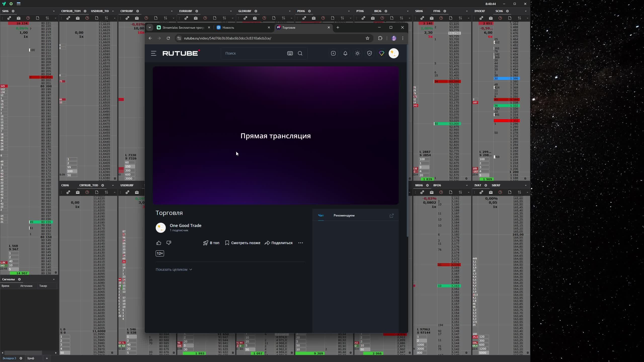Click 'Смотреть позже' watch later button
644x362 pixels.
pos(243,243)
